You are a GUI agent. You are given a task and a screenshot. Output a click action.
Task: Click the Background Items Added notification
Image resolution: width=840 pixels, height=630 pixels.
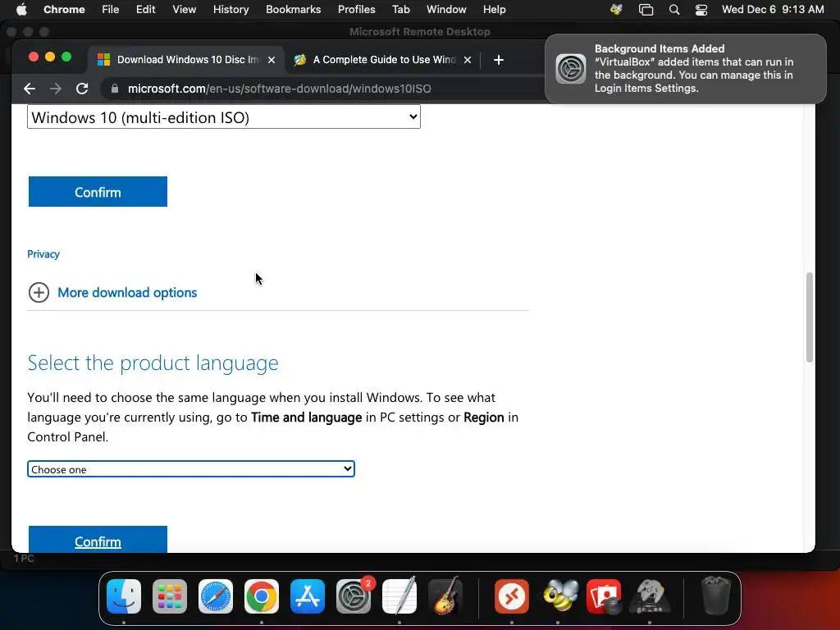(686, 69)
